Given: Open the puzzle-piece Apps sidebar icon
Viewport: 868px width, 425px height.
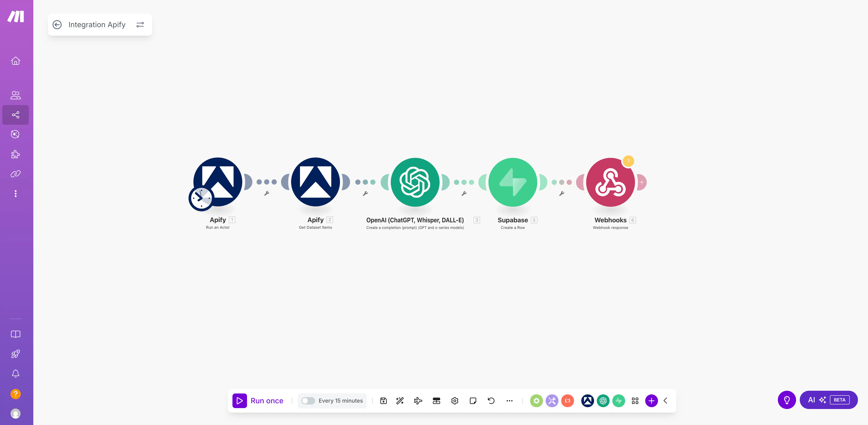Looking at the screenshot, I should click(x=16, y=154).
